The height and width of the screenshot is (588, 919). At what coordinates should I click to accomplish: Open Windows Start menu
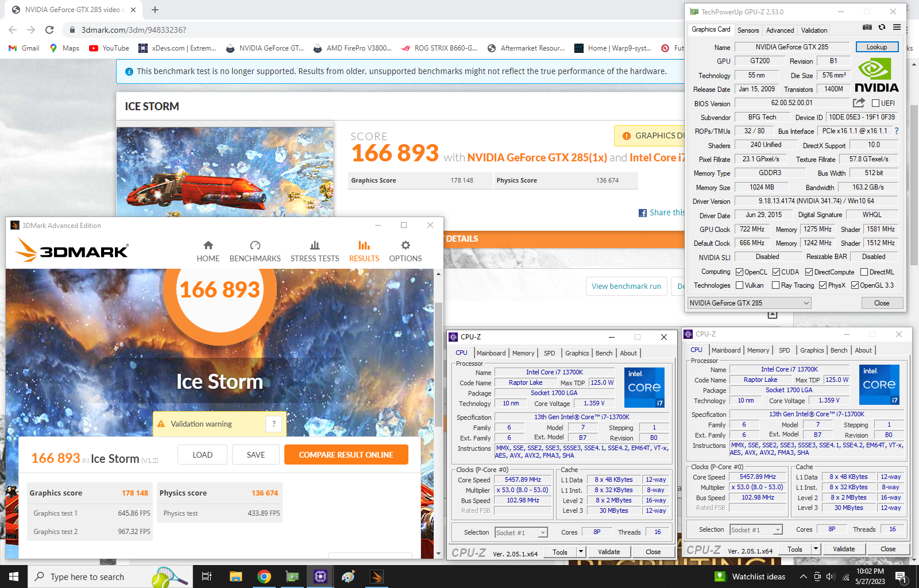(14, 577)
